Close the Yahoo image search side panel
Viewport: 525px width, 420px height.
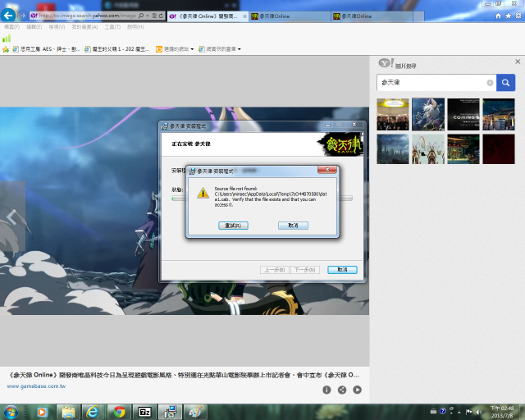(518, 62)
